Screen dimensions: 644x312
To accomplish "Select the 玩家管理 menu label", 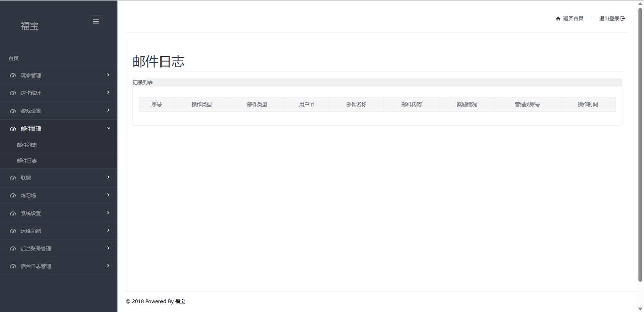I will click(31, 76).
